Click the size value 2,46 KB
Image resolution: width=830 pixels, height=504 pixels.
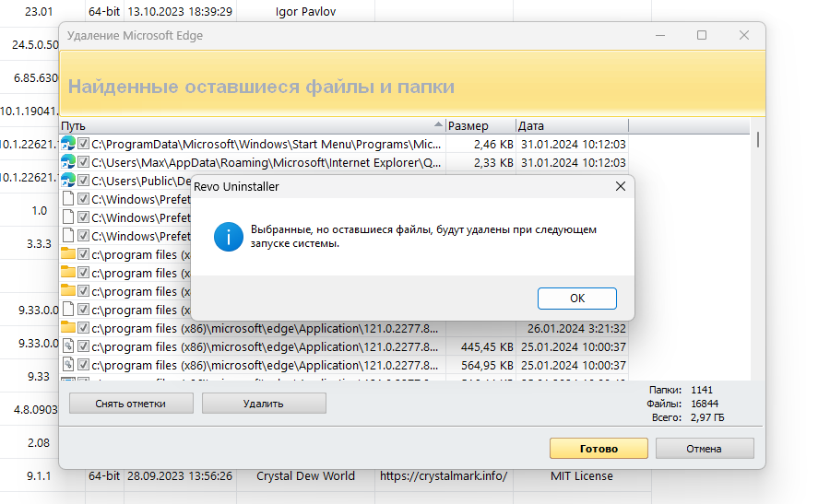tap(493, 145)
